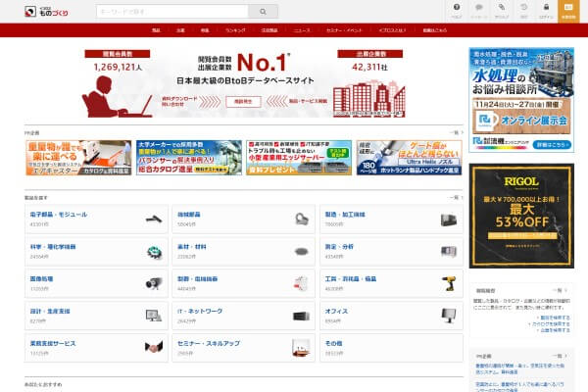Viewport: 588px width, 392px height.
Task: Click the padlock login icon
Action: pos(547,11)
